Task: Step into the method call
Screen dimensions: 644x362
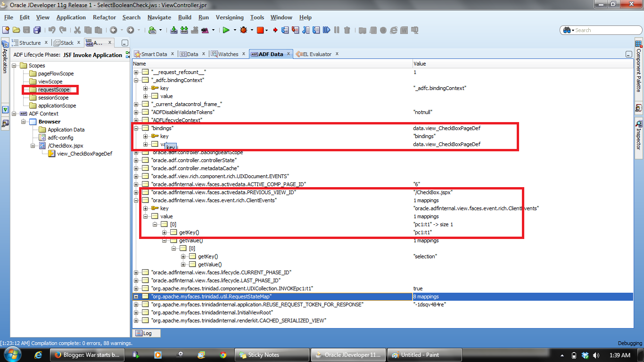Action: (294, 30)
